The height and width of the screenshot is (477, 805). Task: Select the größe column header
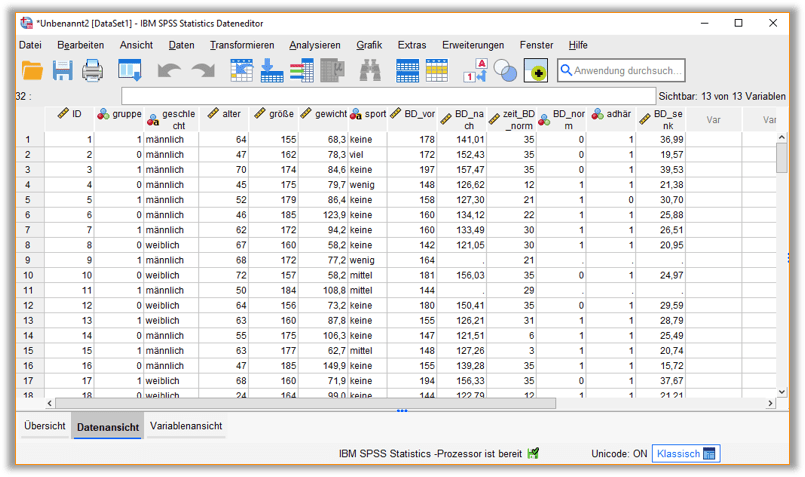point(274,120)
